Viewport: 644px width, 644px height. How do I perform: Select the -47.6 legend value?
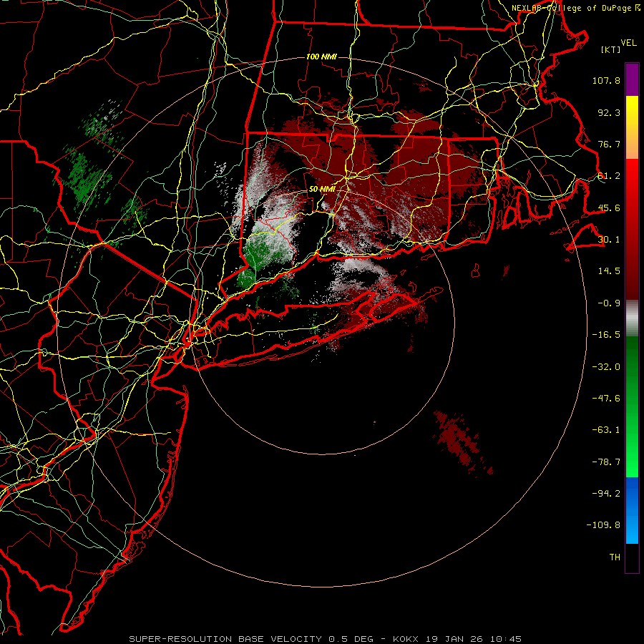tap(606, 399)
